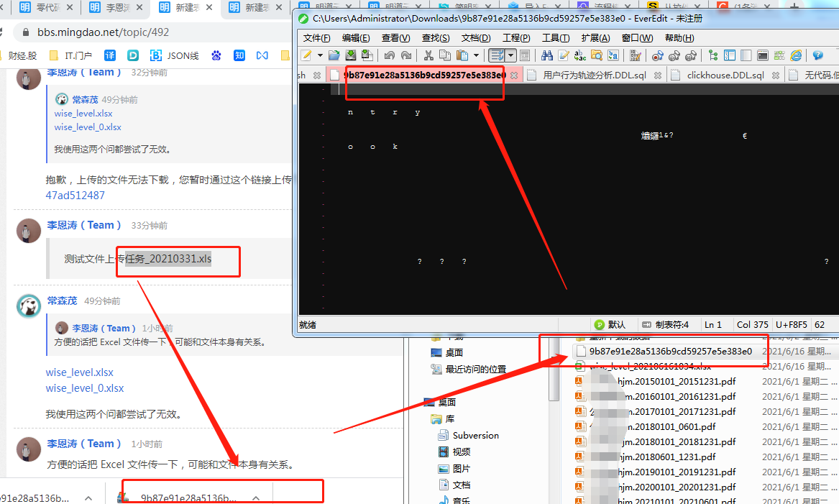
Task: Click the Baidu paw bookmark icon
Action: point(216,55)
